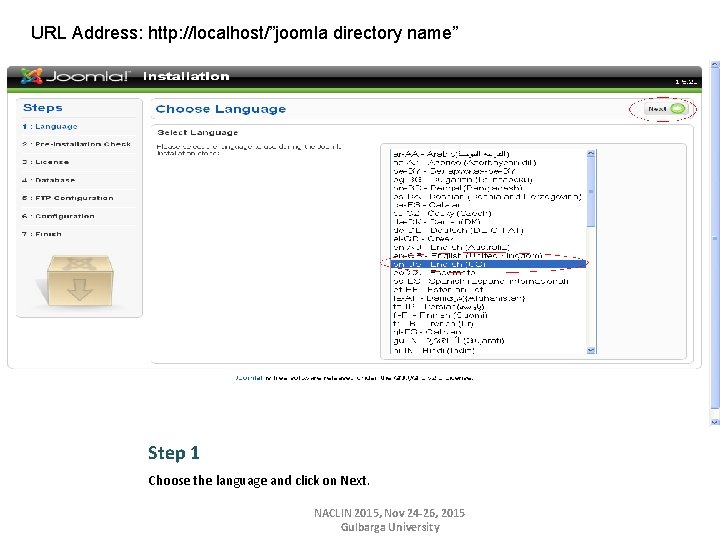Select gu-IN Gujarati language
The width and height of the screenshot is (720, 540).
449,341
